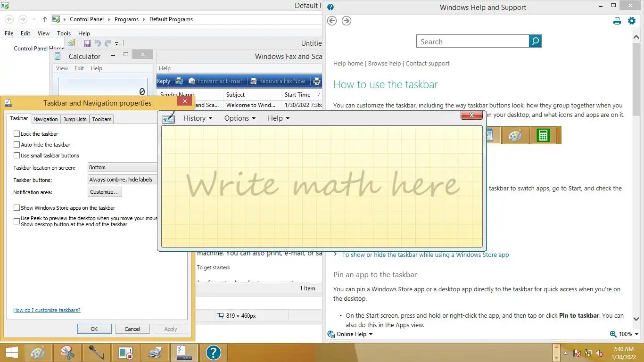The width and height of the screenshot is (644, 362).
Task: Click the Paint undo arrow icon
Action: pyautogui.click(x=98, y=43)
